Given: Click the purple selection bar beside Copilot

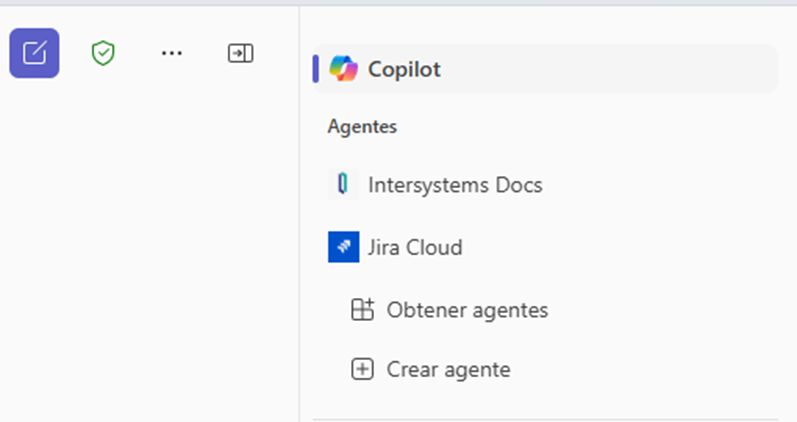Looking at the screenshot, I should point(316,69).
